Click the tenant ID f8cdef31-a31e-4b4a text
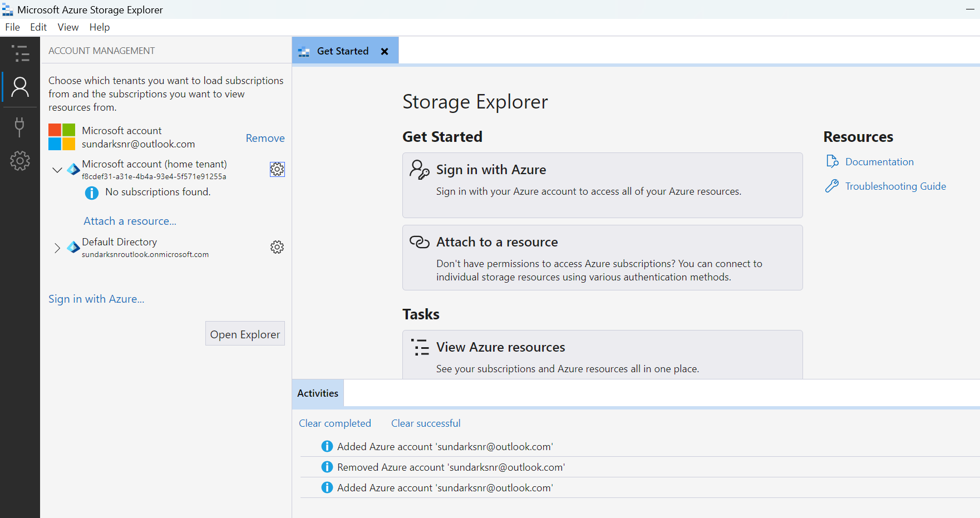980x518 pixels. pos(154,176)
